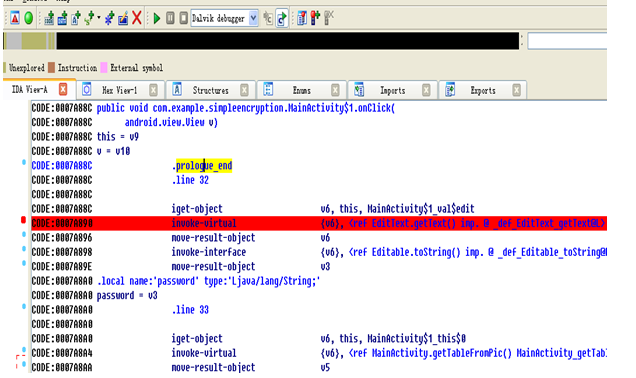
Task: Click the olive segment in navigation band
Action: [34, 41]
